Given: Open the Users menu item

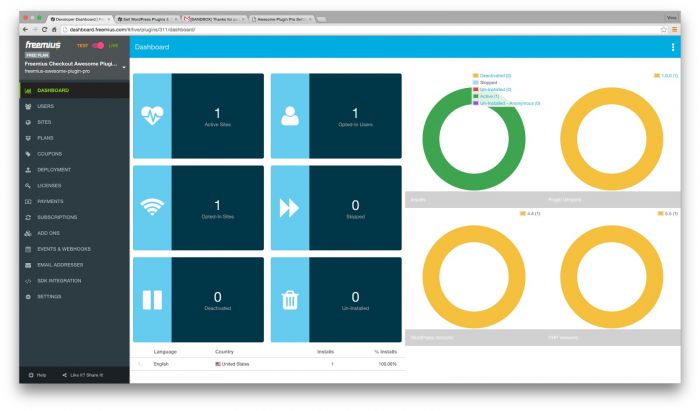Looking at the screenshot, I should tap(74, 106).
